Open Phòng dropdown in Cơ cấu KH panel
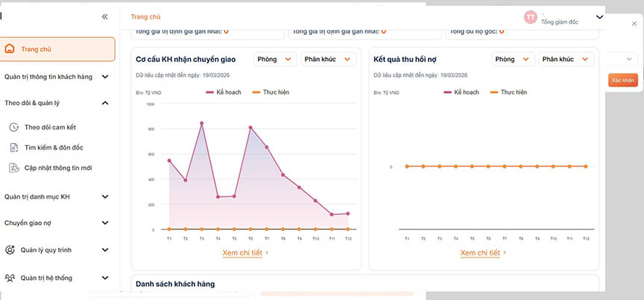This screenshot has width=644, height=300. (274, 59)
